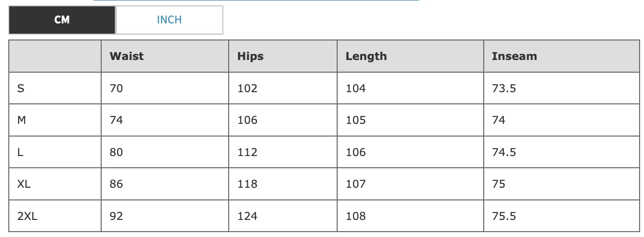644x237 pixels.
Task: Click hips value 106 for size M
Action: pyautogui.click(x=247, y=120)
